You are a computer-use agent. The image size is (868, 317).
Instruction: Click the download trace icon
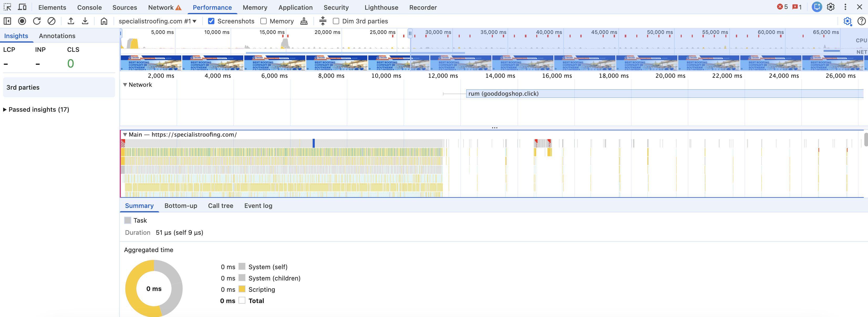pyautogui.click(x=85, y=21)
